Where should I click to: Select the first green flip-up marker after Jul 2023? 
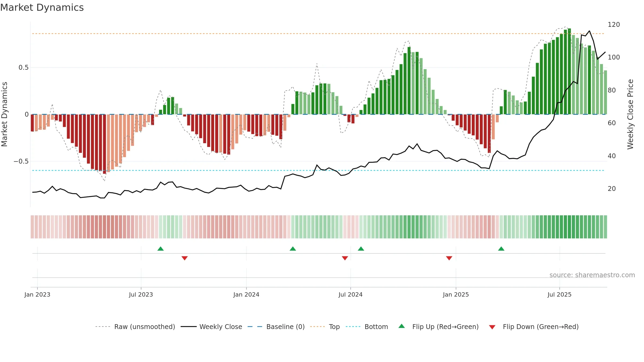tap(160, 249)
